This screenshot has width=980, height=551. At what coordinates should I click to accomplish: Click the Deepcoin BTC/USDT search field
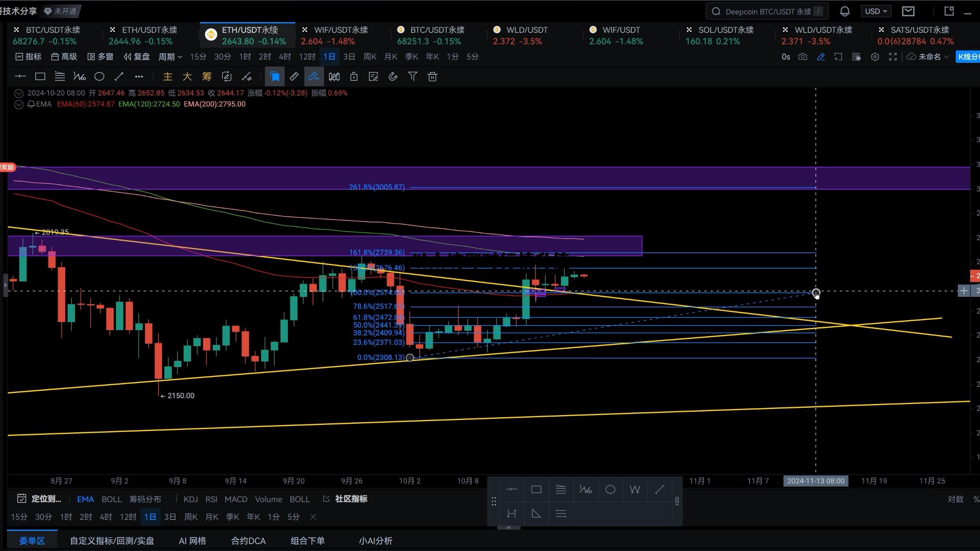(x=766, y=11)
